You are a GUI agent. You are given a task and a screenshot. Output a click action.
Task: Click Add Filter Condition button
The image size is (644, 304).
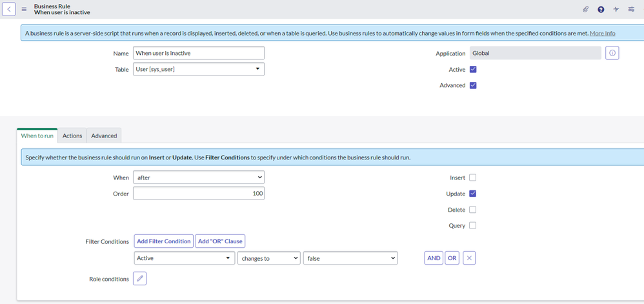pyautogui.click(x=164, y=241)
